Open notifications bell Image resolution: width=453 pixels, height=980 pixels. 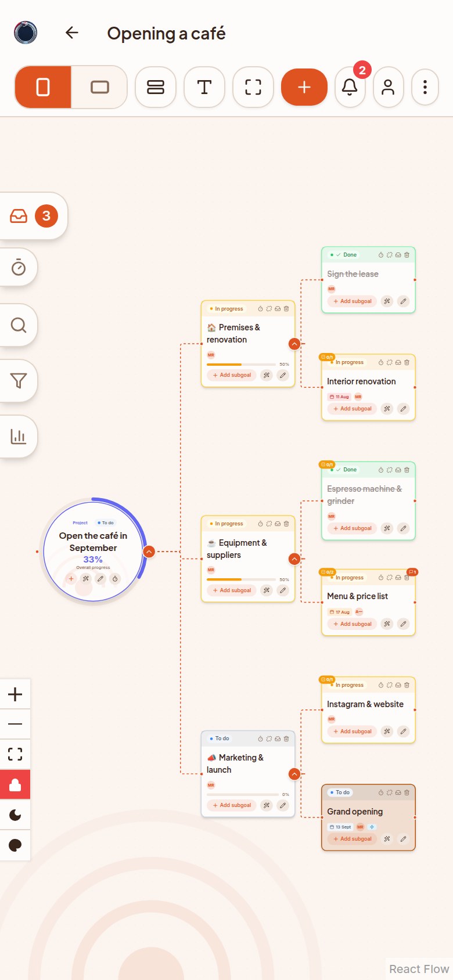tap(350, 87)
